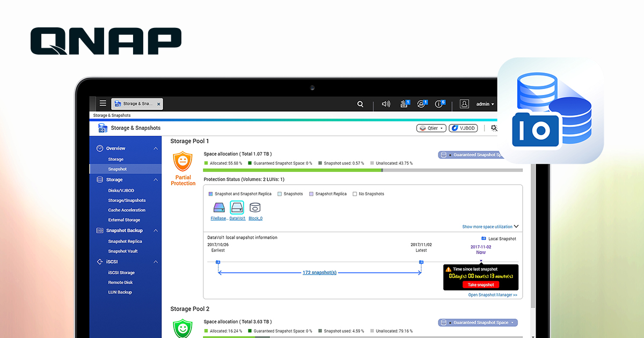Image resolution: width=644 pixels, height=338 pixels.
Task: Click the search magnifier icon
Action: 360,104
